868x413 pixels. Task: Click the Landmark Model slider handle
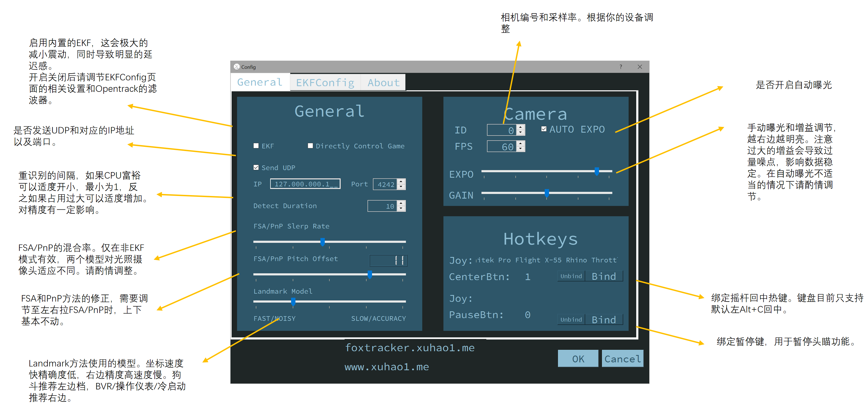point(293,302)
